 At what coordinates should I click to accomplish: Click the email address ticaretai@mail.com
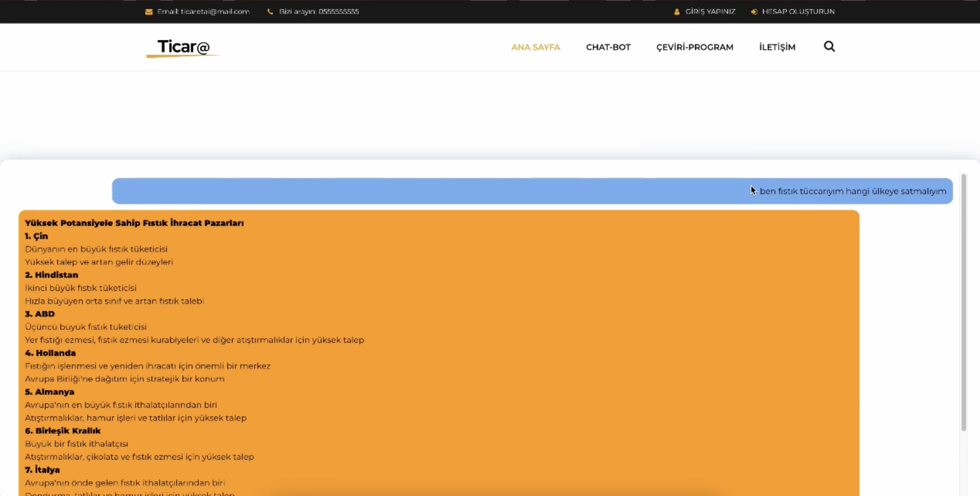point(215,11)
